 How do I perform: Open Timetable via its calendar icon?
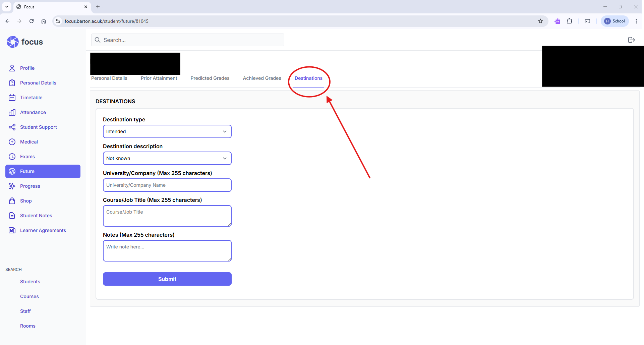[12, 98]
